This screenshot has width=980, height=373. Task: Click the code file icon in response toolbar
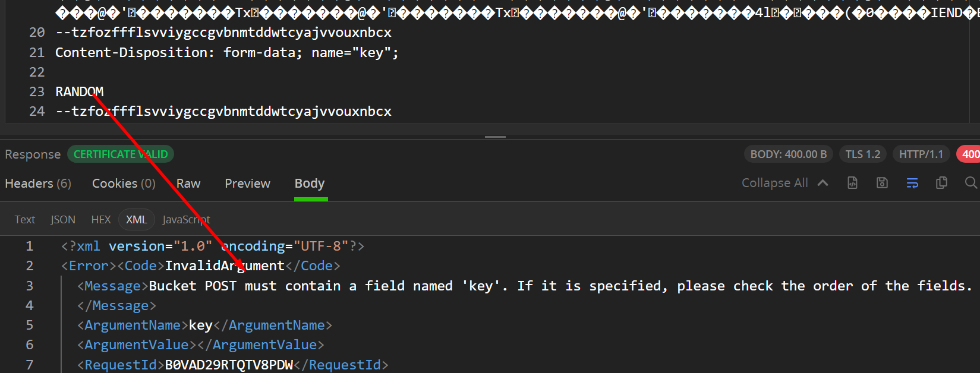click(x=852, y=183)
